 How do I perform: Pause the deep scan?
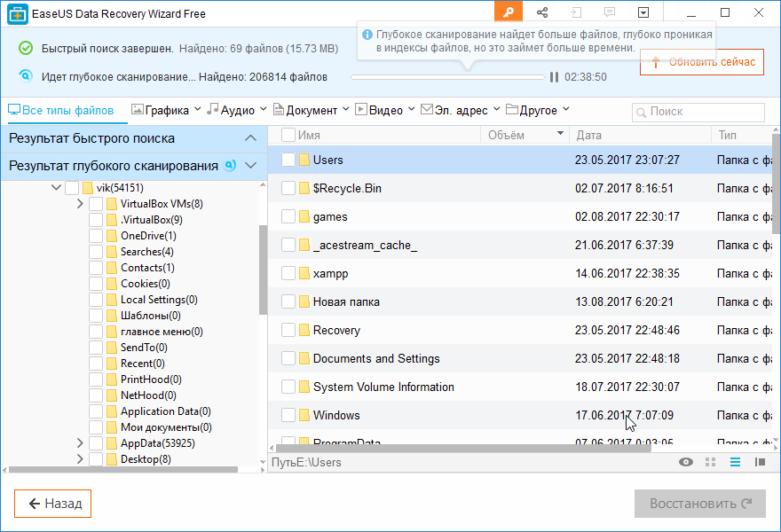pos(554,77)
